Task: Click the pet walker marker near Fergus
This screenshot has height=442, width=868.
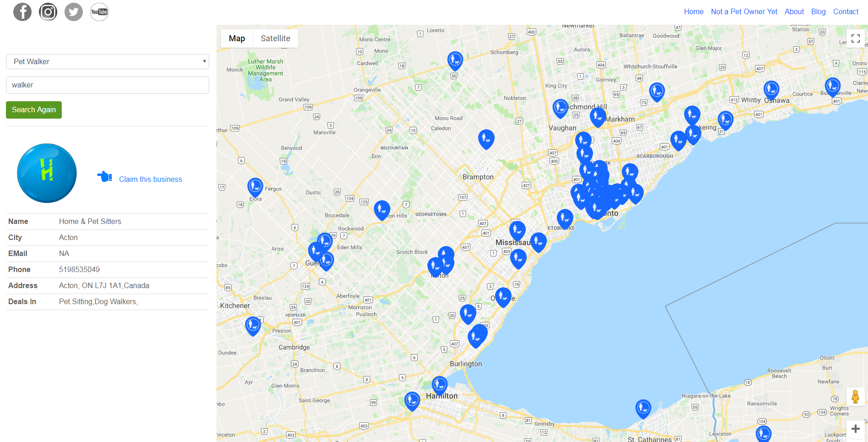Action: coord(255,186)
